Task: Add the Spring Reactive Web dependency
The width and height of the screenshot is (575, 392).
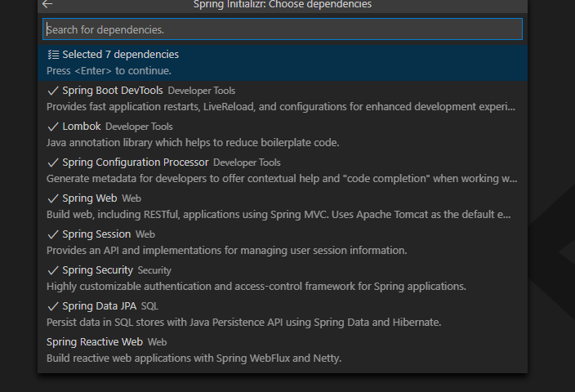Action: (283, 350)
